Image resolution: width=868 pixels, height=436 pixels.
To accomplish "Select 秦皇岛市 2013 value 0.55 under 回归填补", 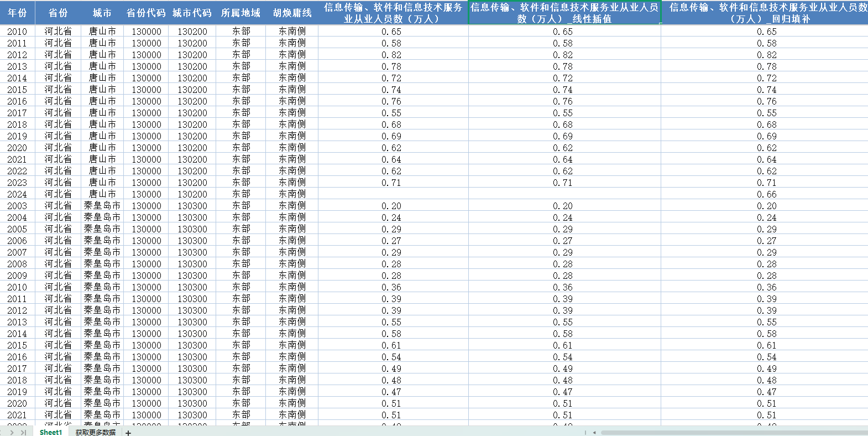I will pos(767,322).
